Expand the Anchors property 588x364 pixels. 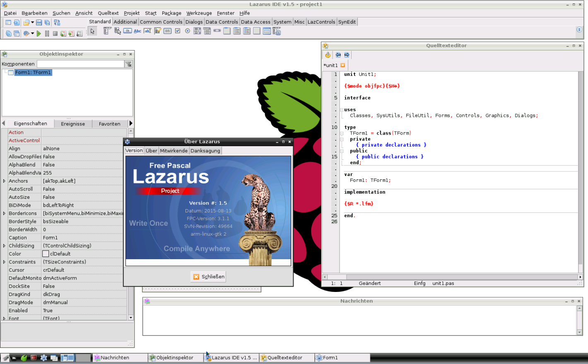pyautogui.click(x=4, y=181)
